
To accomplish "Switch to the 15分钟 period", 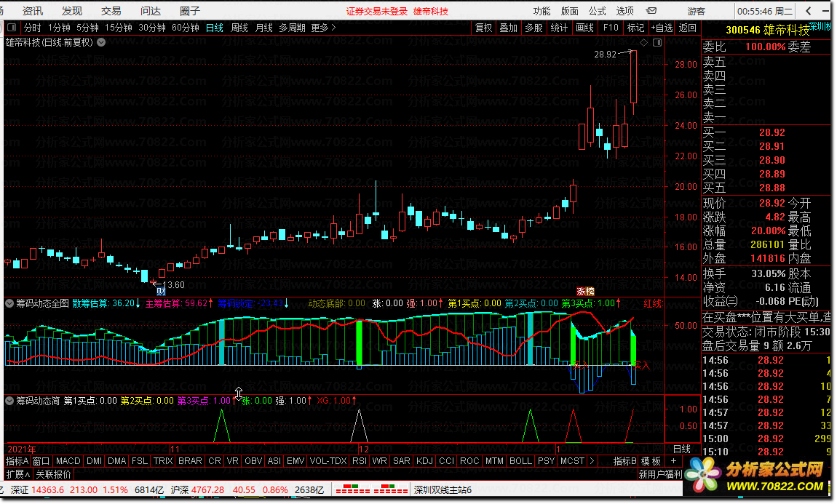I will click(x=119, y=28).
